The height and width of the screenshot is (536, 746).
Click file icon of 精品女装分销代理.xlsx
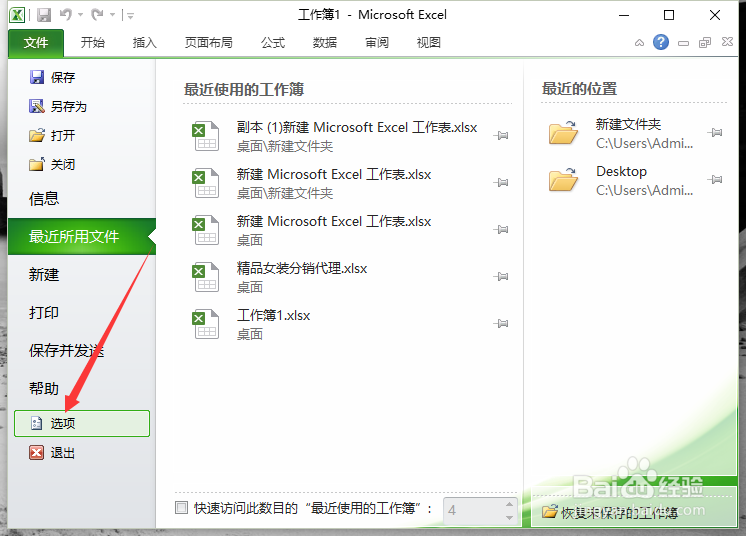206,277
